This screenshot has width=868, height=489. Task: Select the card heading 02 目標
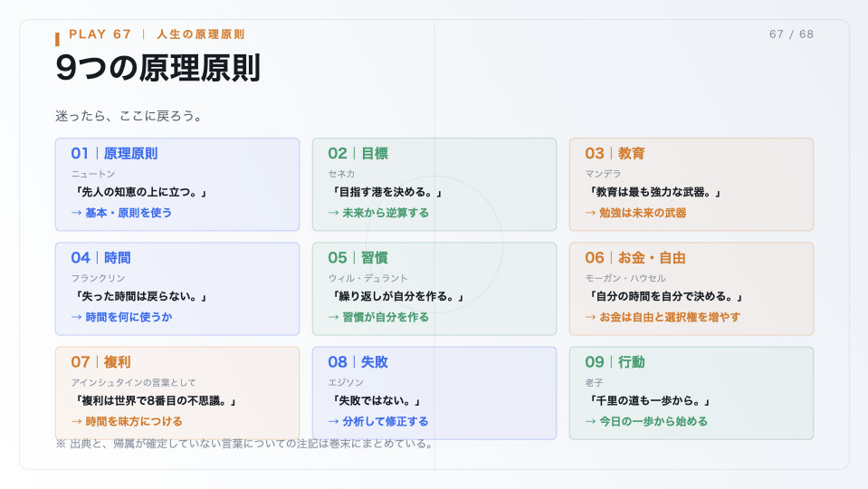(358, 153)
